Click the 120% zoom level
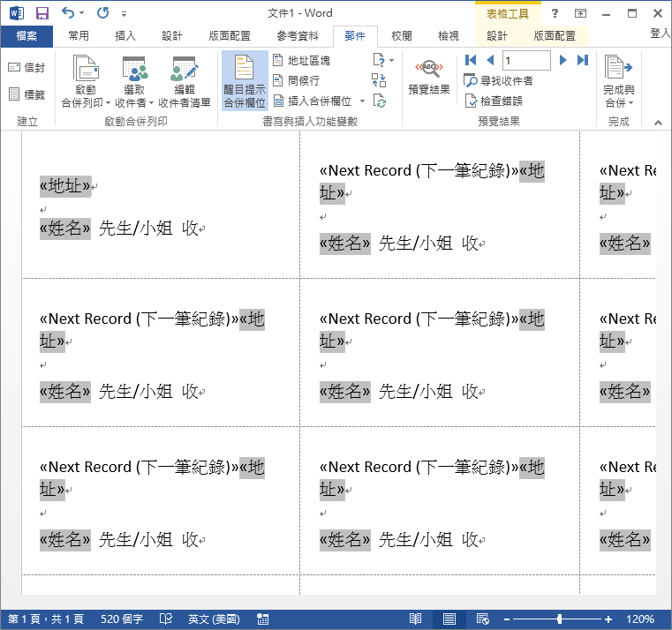Viewport: 672px width, 630px height. pyautogui.click(x=640, y=619)
